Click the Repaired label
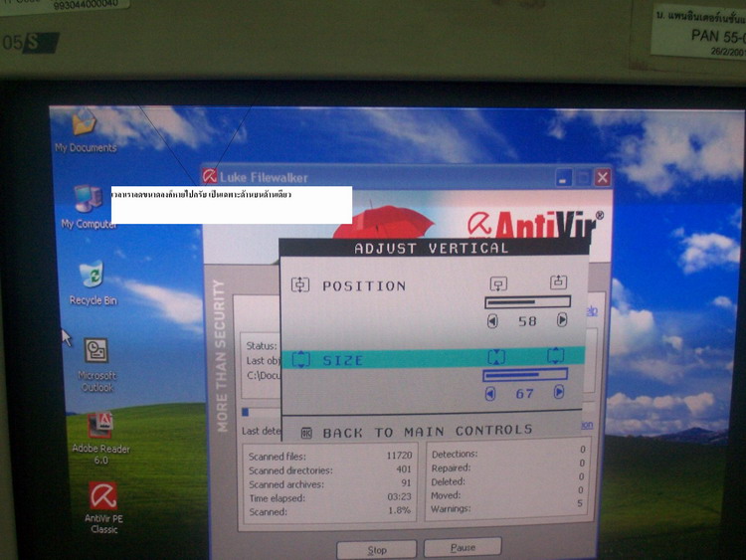 tap(451, 468)
